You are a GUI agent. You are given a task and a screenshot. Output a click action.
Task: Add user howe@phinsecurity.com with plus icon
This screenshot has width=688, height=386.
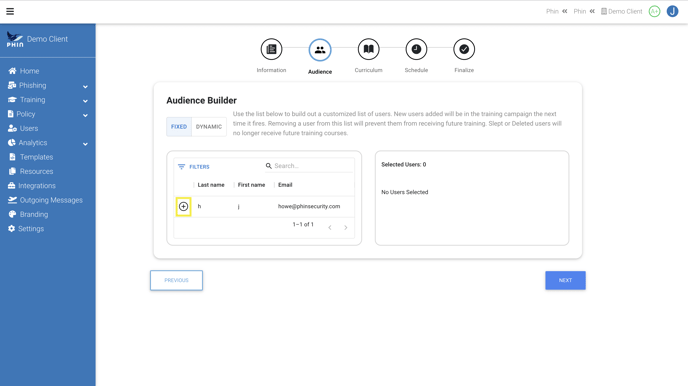pos(183,207)
